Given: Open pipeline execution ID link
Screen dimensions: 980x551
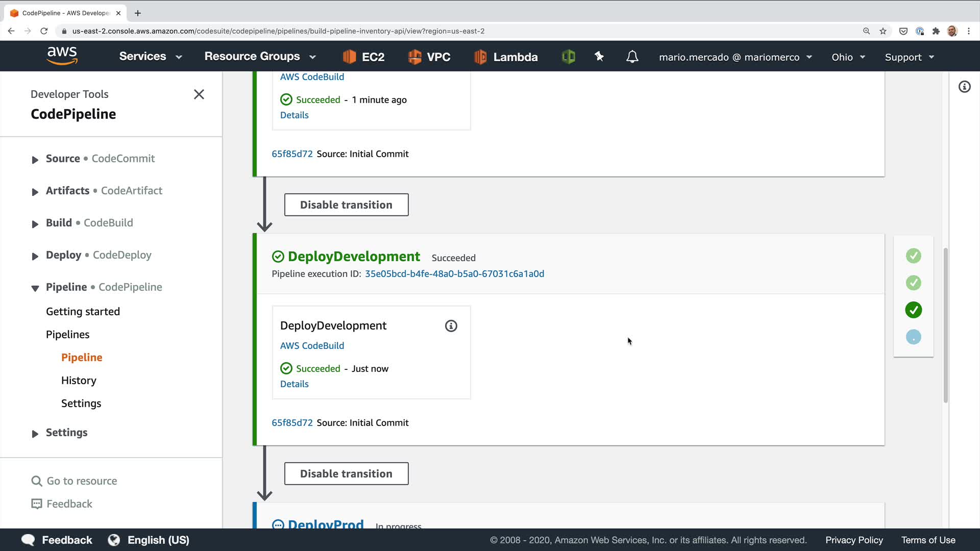Looking at the screenshot, I should (454, 274).
